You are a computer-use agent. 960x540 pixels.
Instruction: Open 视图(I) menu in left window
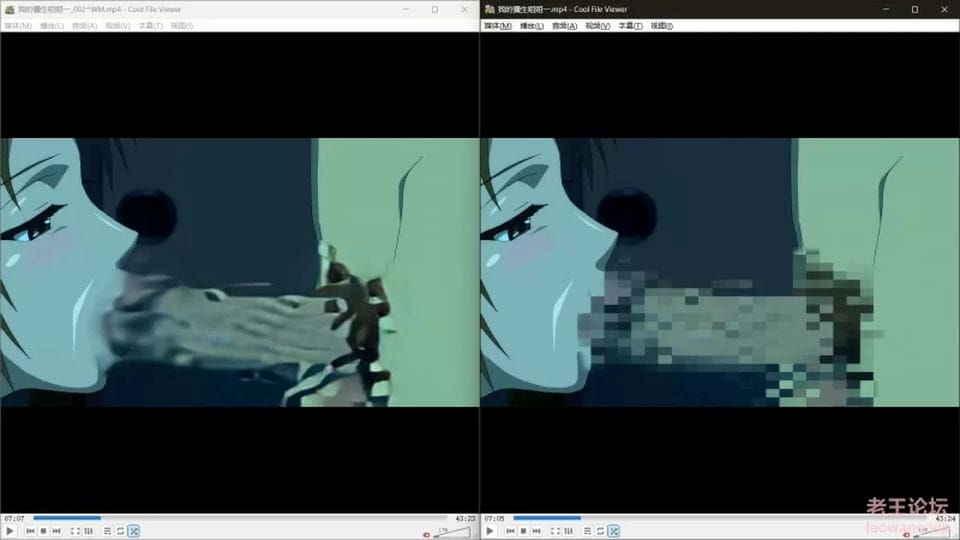click(x=182, y=26)
